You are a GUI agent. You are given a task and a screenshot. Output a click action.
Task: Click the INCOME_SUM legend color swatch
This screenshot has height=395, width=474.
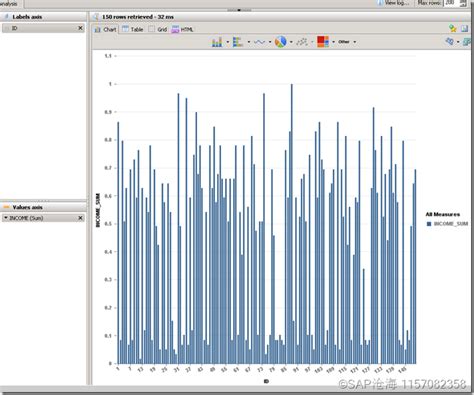click(x=429, y=224)
